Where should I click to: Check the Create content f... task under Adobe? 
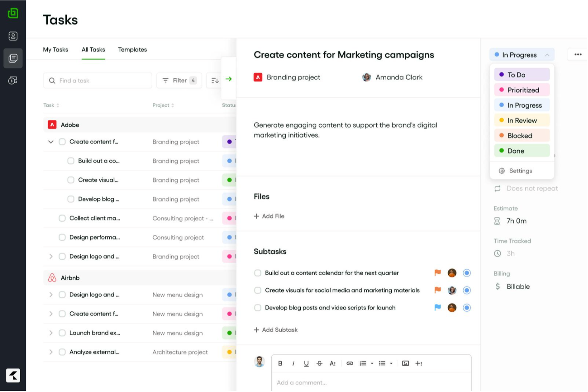click(x=62, y=142)
